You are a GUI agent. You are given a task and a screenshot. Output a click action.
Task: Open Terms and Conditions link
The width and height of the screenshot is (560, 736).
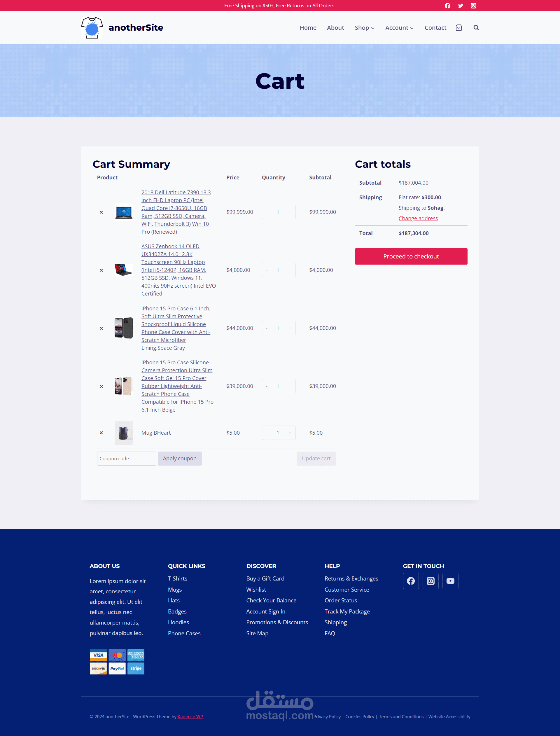(x=401, y=717)
